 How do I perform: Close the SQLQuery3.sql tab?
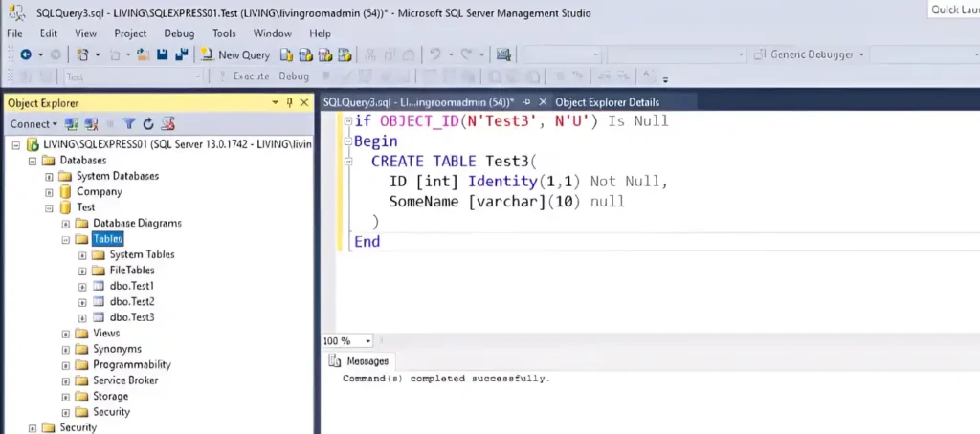pos(543,101)
